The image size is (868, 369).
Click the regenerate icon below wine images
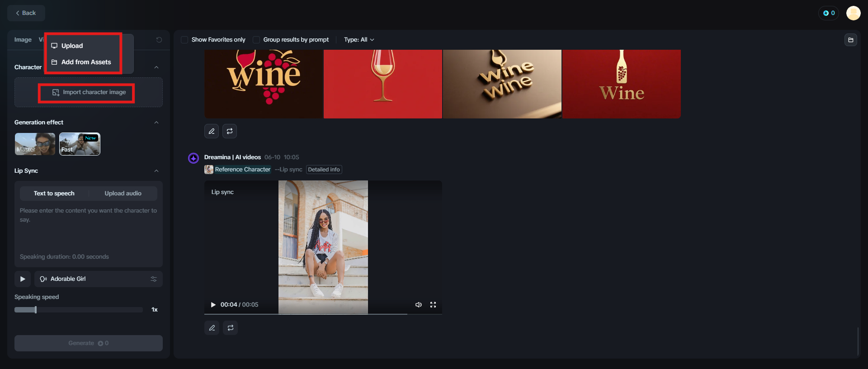[230, 131]
